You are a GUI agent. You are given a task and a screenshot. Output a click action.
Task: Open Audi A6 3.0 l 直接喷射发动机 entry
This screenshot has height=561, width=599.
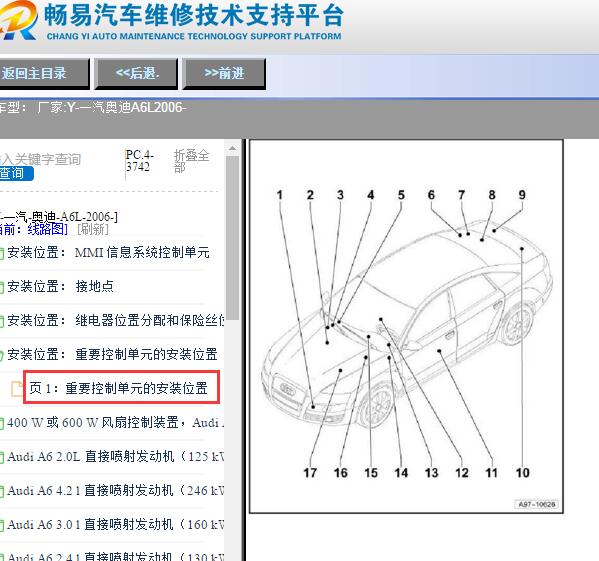click(x=115, y=524)
